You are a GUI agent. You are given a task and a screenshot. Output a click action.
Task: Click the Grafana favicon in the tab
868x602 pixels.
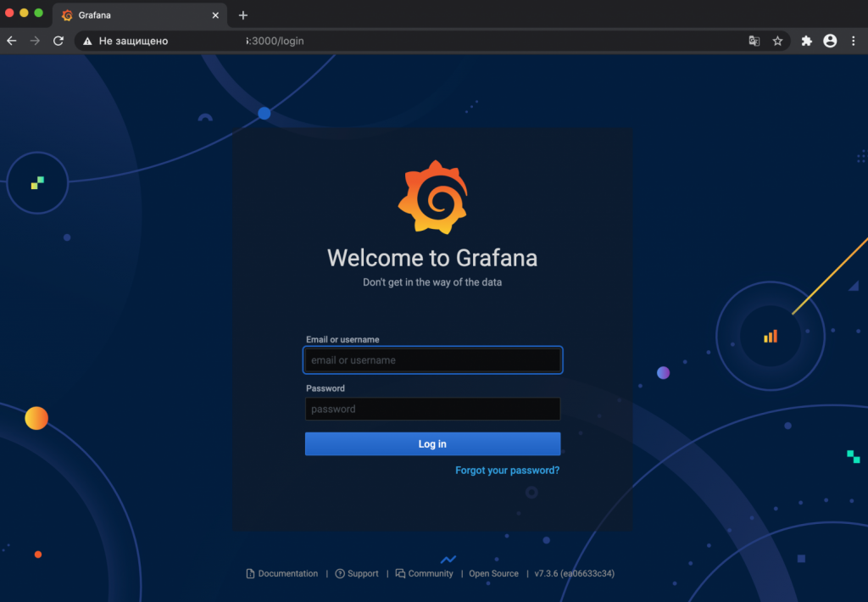pyautogui.click(x=68, y=15)
